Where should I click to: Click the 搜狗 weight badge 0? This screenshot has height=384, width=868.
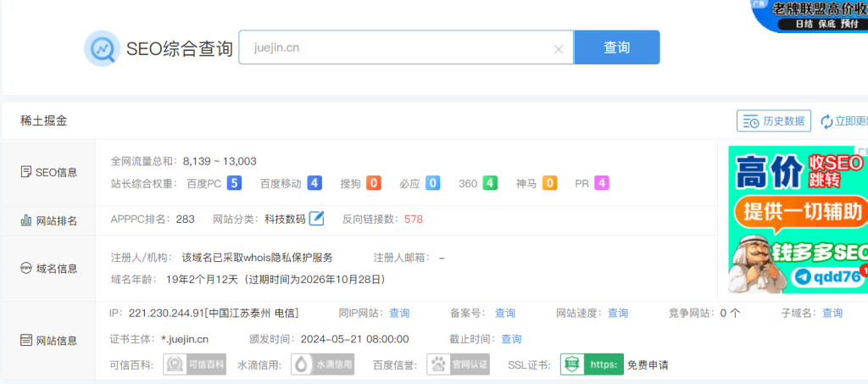(374, 183)
